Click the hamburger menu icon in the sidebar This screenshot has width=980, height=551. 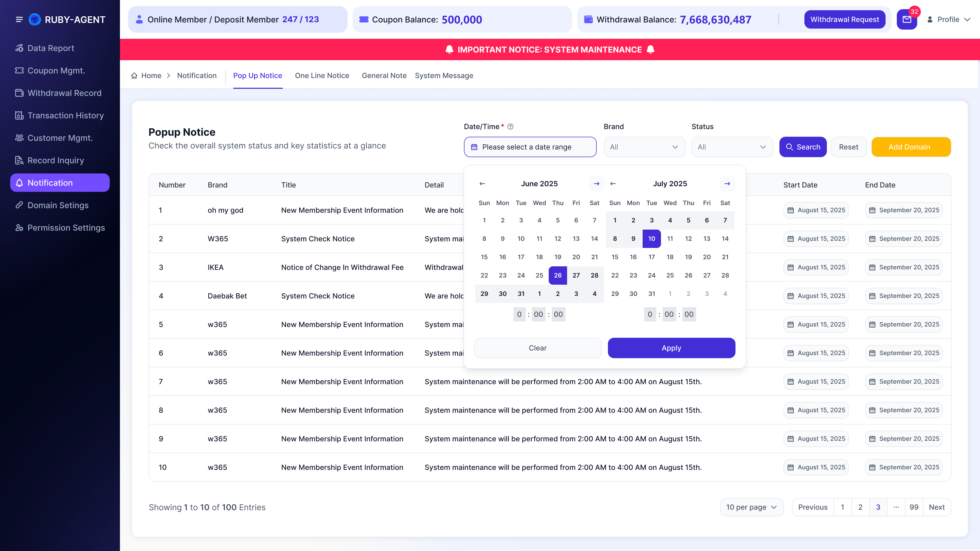point(19,19)
